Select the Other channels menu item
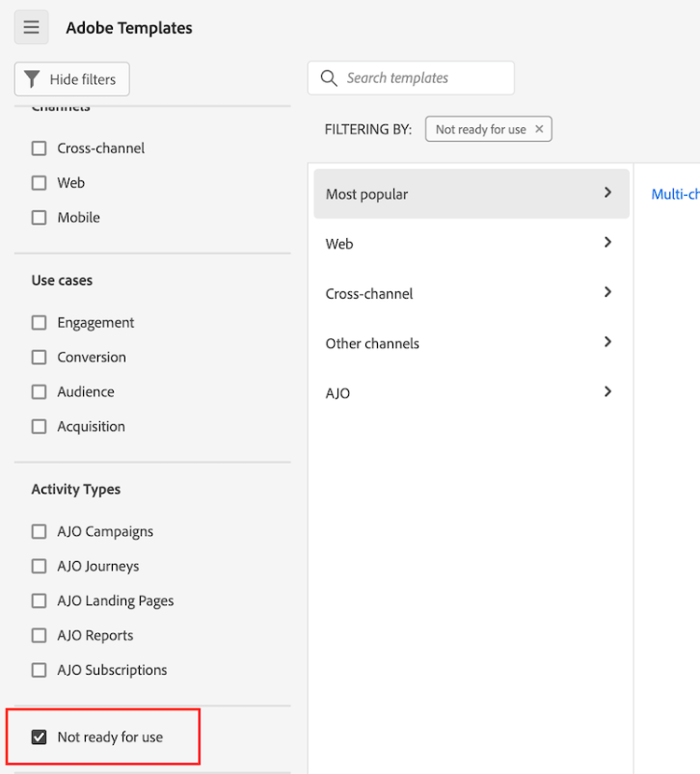The width and height of the screenshot is (700, 774). click(x=372, y=344)
